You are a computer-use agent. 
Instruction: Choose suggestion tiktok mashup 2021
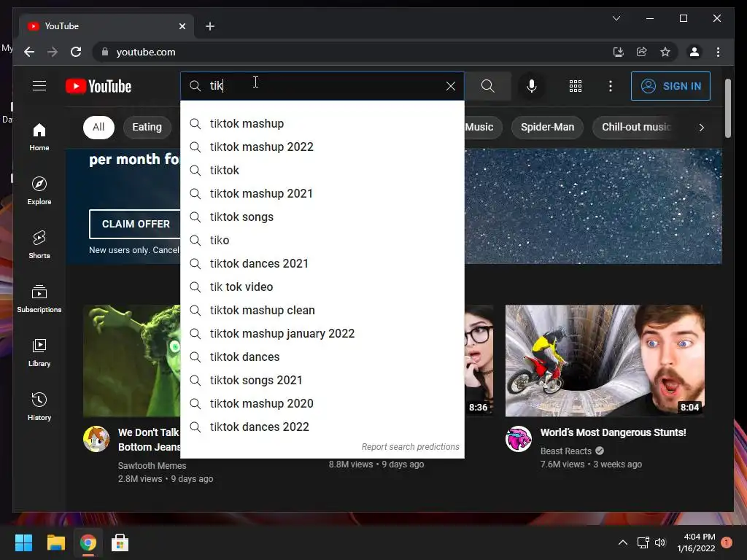pos(322,194)
